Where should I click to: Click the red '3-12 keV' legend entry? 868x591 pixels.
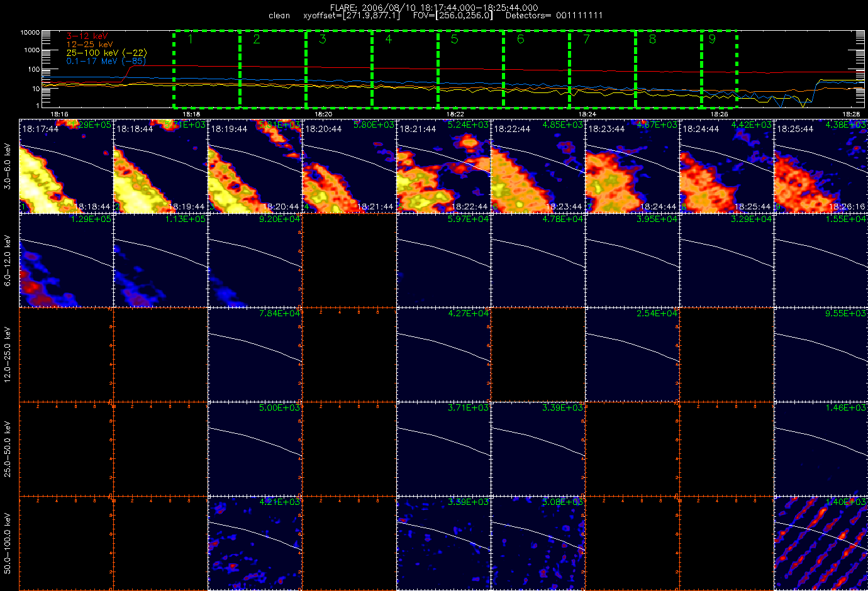click(87, 36)
